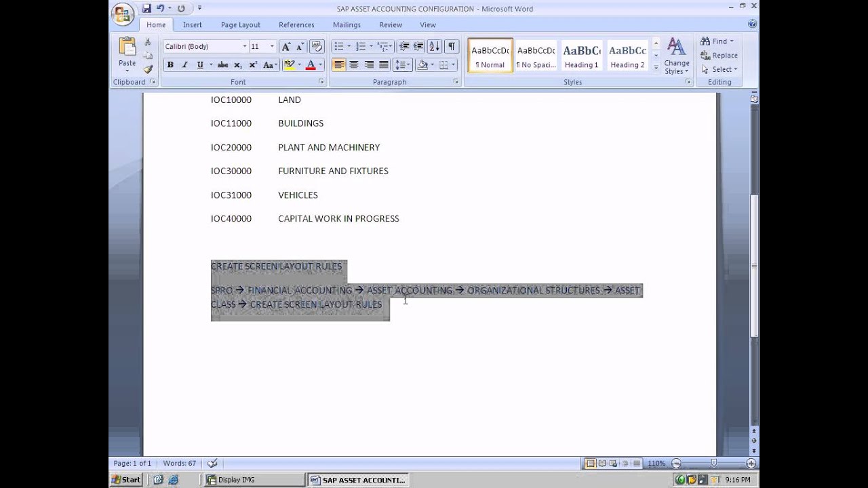Shrink the font size
Screen dimensions: 868x488
point(299,47)
